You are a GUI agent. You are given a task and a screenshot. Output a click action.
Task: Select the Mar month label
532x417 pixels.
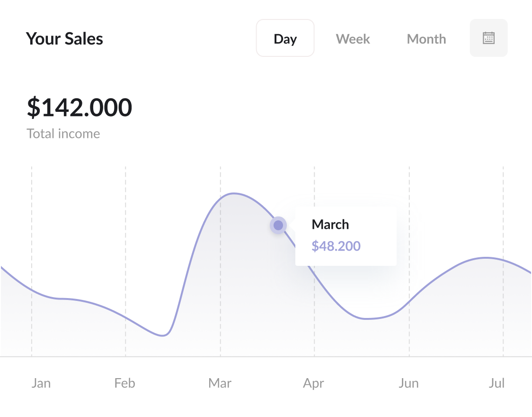click(220, 383)
